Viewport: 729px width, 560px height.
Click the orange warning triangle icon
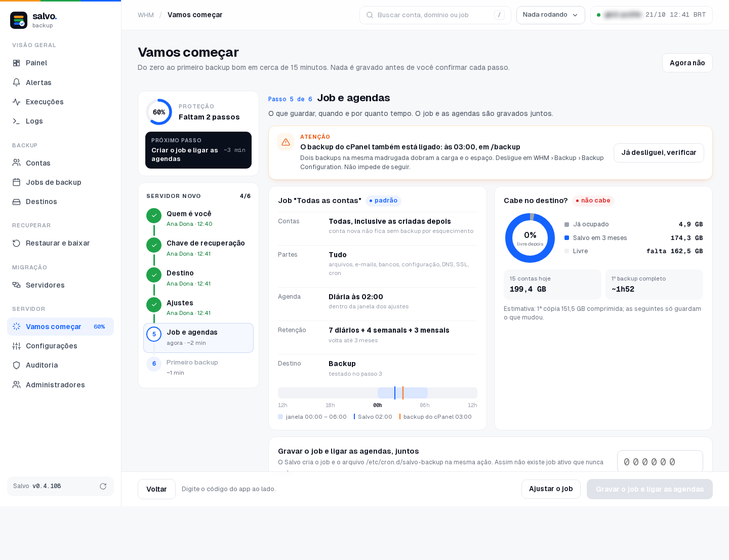point(286,142)
